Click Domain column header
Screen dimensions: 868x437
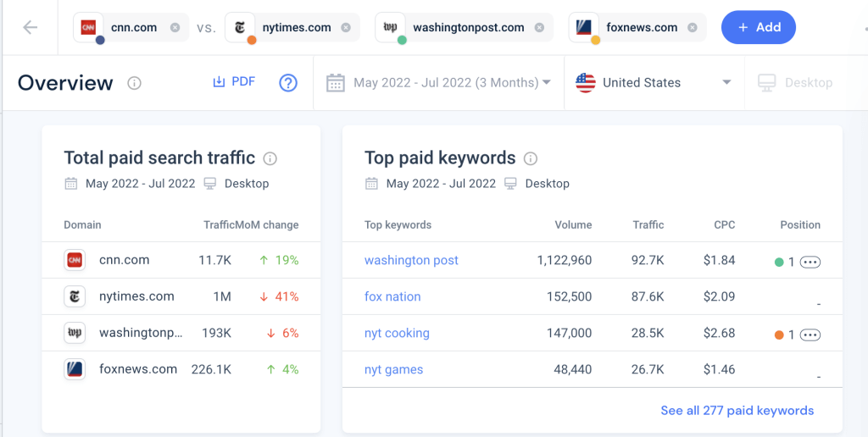click(x=82, y=225)
